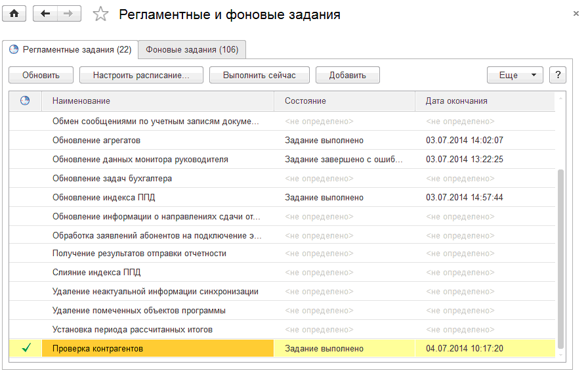The height and width of the screenshot is (381, 588).
Task: Select Обработка заявлений абонентов на подключение row
Action: (282, 236)
